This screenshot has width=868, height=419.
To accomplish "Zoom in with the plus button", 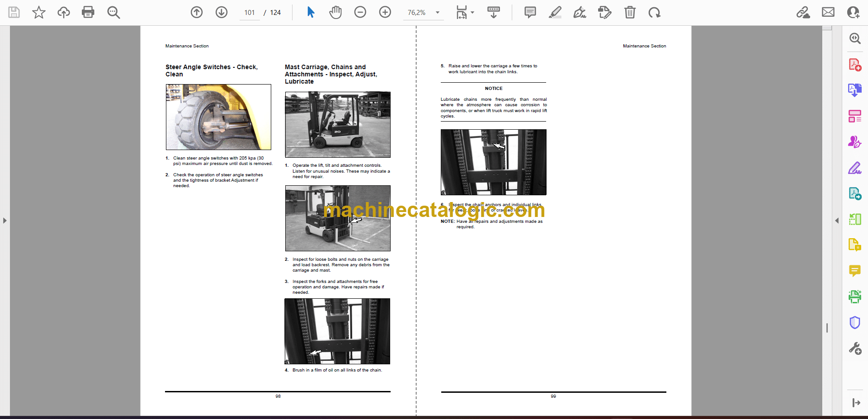I will pyautogui.click(x=385, y=12).
